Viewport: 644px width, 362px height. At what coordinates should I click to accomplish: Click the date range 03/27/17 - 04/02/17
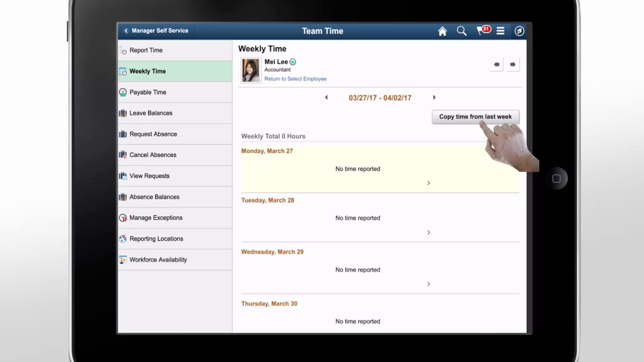380,98
